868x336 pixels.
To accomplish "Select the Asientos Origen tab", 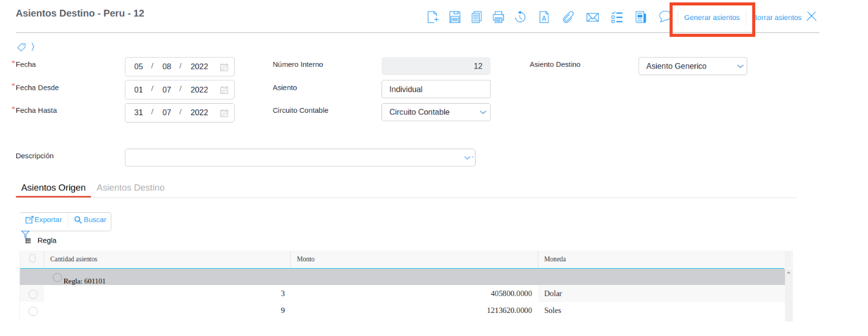I will (x=53, y=188).
